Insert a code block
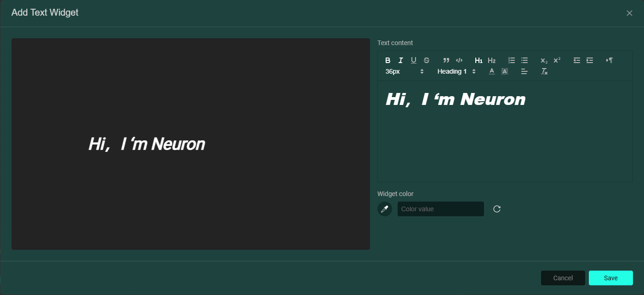Screen dimensions: 644x295 [459, 60]
